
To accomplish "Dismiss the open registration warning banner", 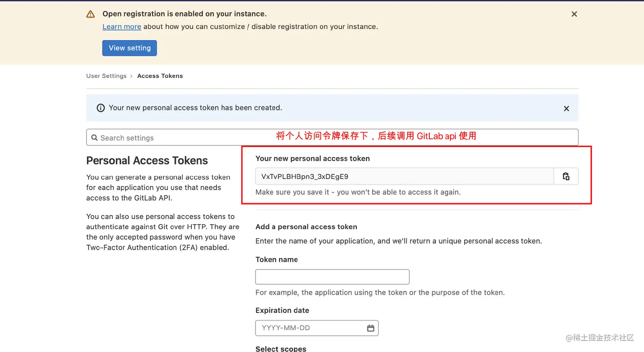I will (574, 14).
